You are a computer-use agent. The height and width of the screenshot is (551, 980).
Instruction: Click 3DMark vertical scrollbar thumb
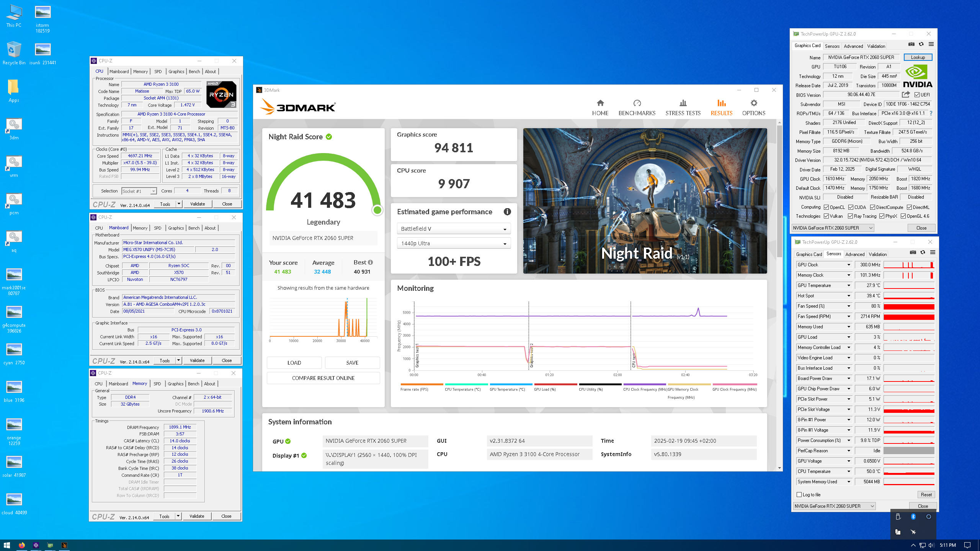[779, 191]
